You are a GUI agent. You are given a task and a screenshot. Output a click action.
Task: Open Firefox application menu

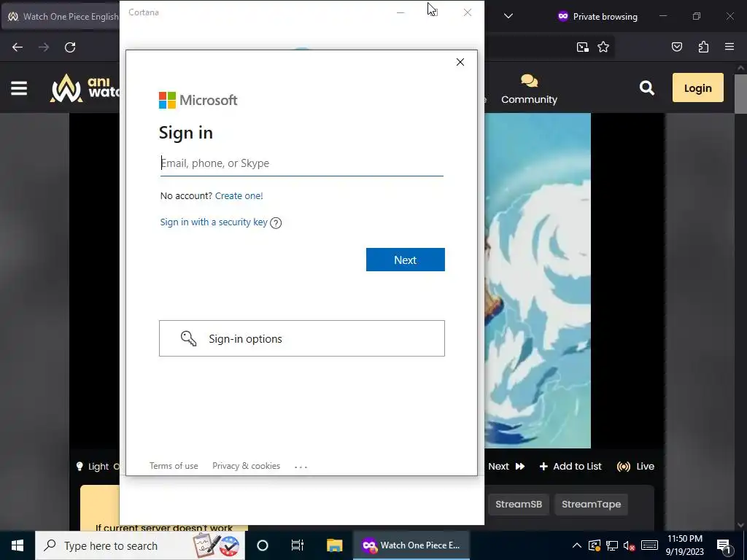729,47
